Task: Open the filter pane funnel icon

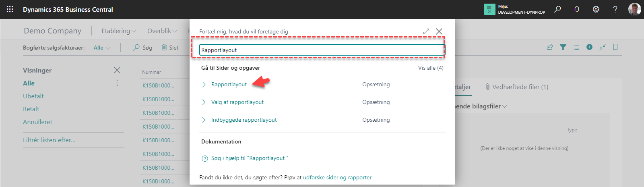Action: [563, 47]
